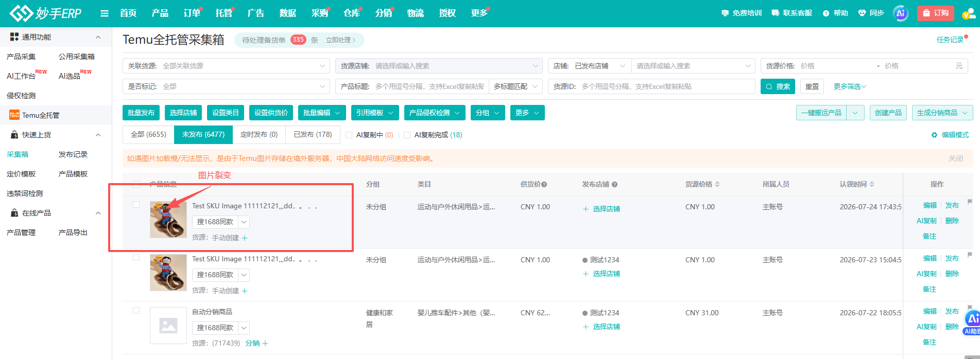The height and width of the screenshot is (359, 980).
Task: Click the 免费培训 training icon link
Action: click(x=742, y=13)
